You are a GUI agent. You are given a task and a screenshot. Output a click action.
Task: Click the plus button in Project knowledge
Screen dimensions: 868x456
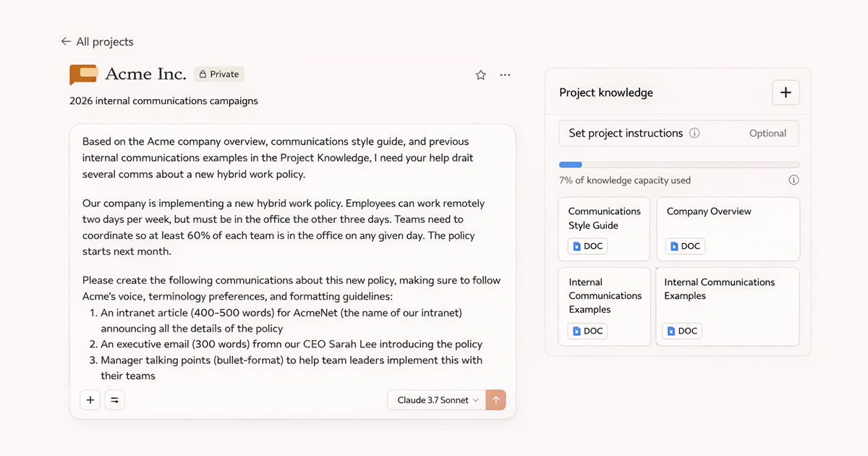coord(786,93)
